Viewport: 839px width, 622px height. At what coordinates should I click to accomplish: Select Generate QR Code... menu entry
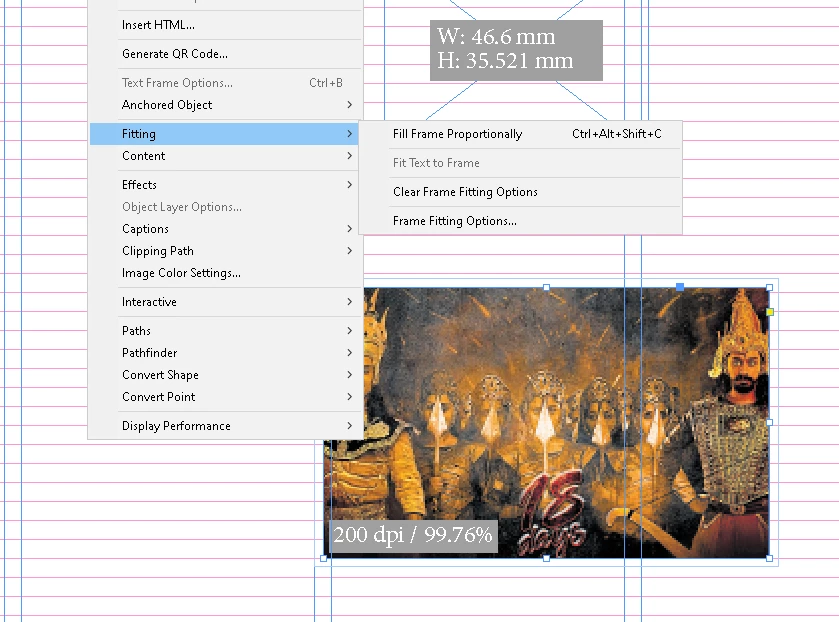pos(226,54)
